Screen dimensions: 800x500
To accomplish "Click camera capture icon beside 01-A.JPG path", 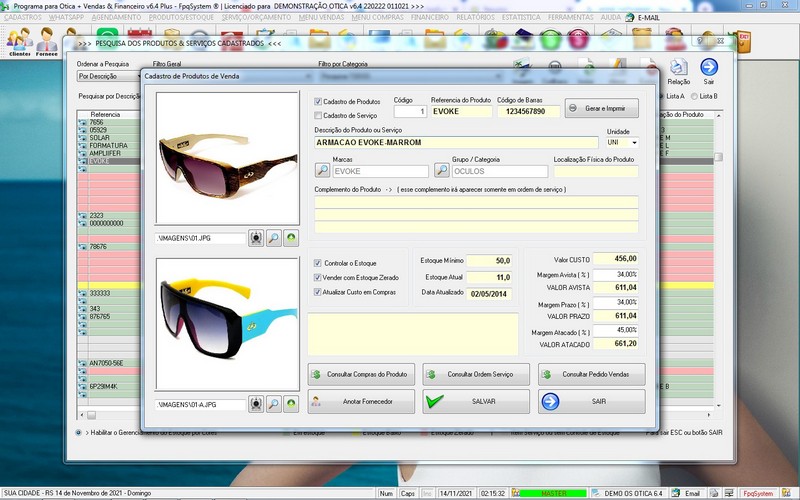I will [x=256, y=404].
